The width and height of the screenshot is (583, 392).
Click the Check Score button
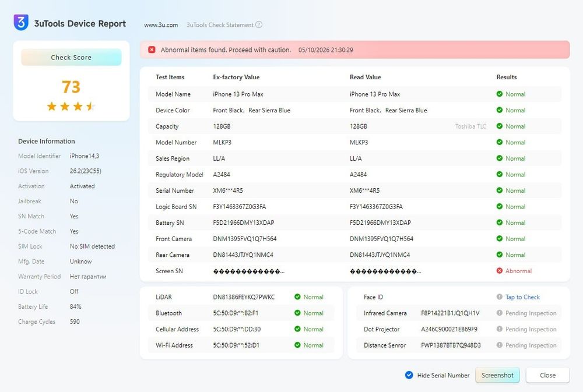coord(71,57)
